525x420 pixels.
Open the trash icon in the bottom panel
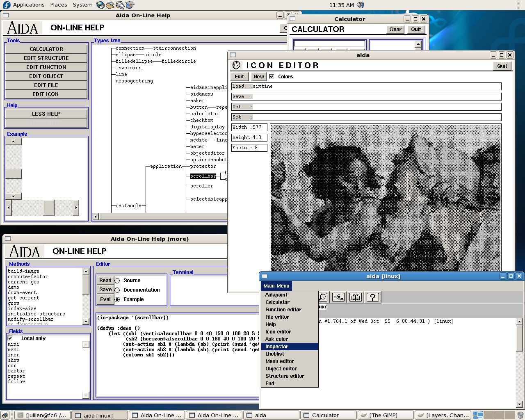pyautogui.click(x=520, y=415)
